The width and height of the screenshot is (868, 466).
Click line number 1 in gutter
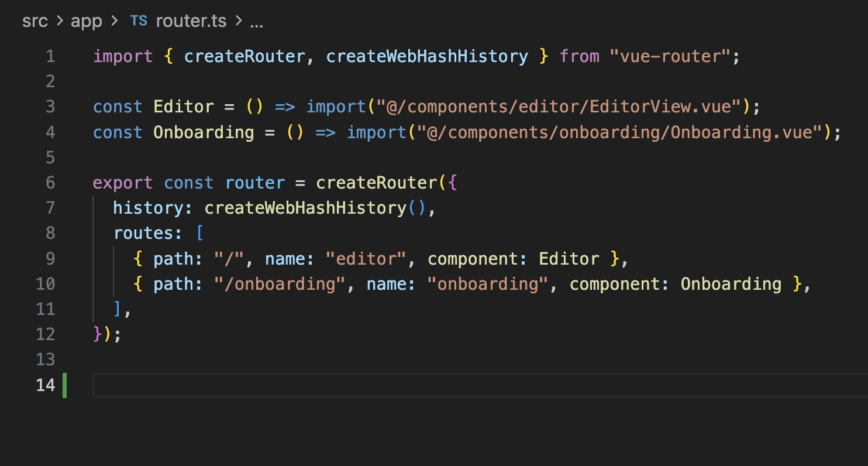(50, 57)
